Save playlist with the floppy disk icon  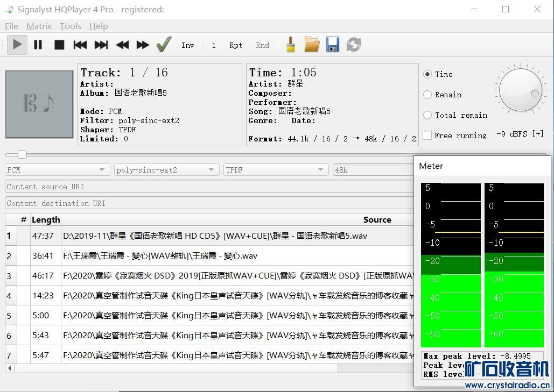coord(333,45)
